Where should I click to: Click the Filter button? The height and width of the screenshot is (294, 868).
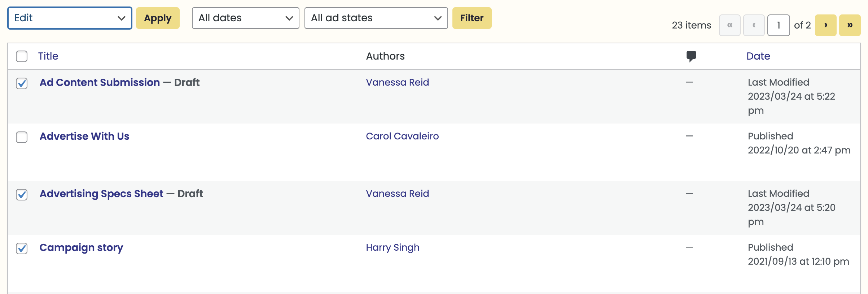(472, 18)
